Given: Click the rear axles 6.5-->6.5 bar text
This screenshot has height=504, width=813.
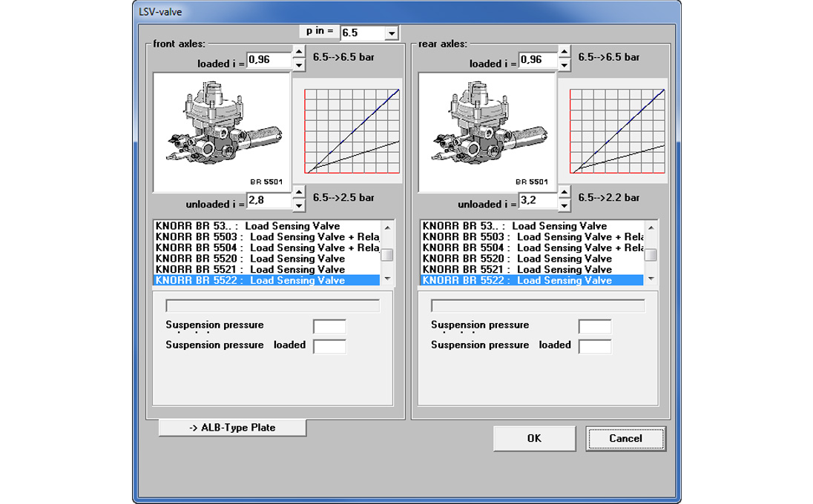Looking at the screenshot, I should (609, 57).
